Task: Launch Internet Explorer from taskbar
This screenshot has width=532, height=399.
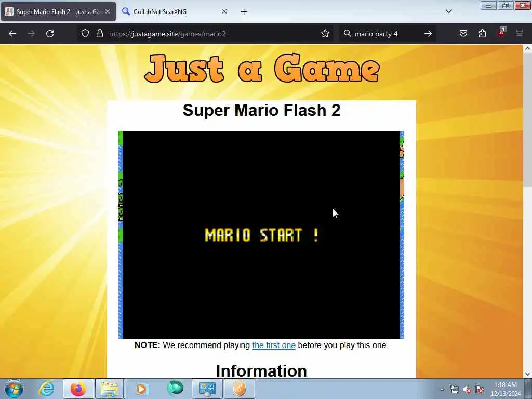Action: [46, 389]
